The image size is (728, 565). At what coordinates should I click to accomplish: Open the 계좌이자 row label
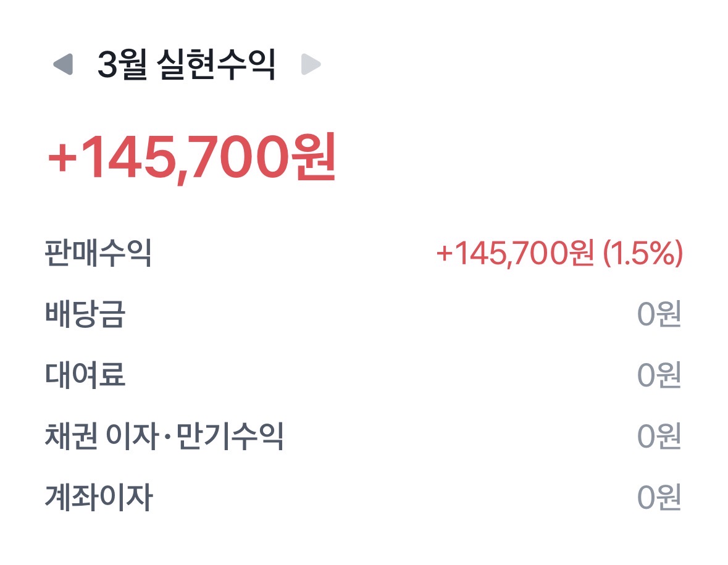pyautogui.click(x=98, y=497)
